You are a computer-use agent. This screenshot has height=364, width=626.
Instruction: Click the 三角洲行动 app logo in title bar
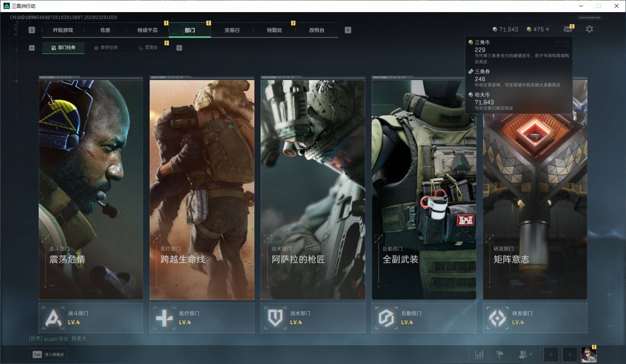[x=7, y=6]
